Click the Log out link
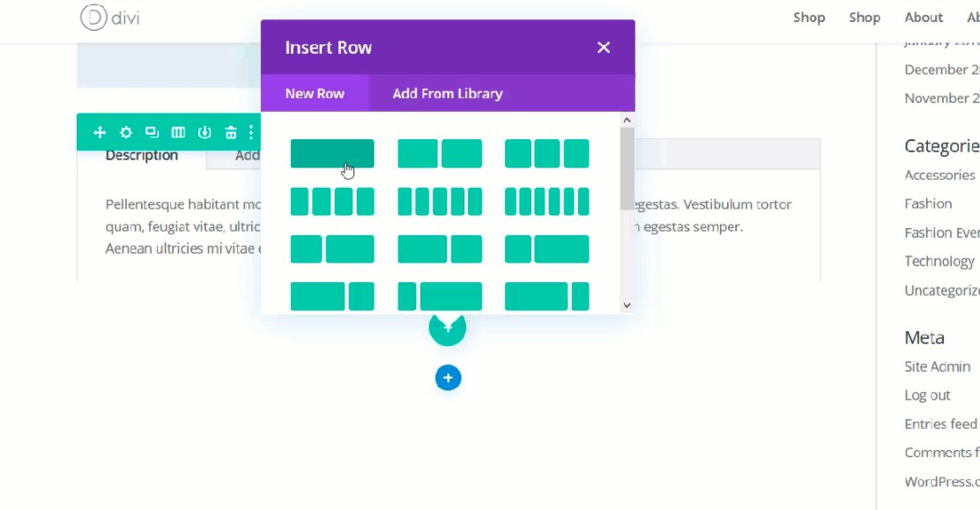980x510 pixels. 927,395
